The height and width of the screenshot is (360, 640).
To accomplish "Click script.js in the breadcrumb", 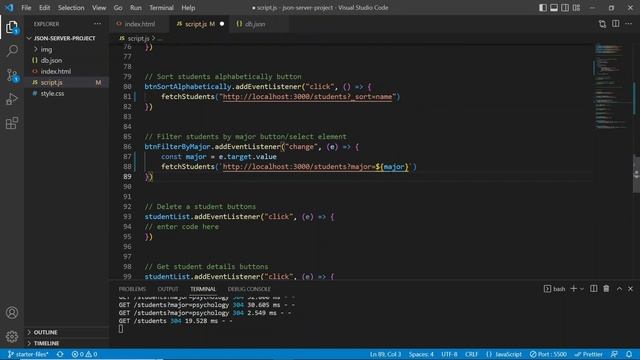I will [x=138, y=38].
